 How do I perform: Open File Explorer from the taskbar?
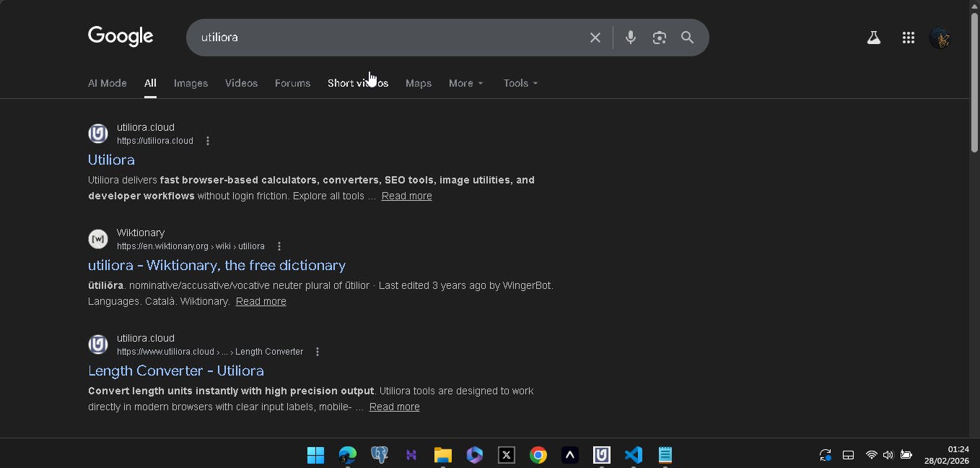443,455
